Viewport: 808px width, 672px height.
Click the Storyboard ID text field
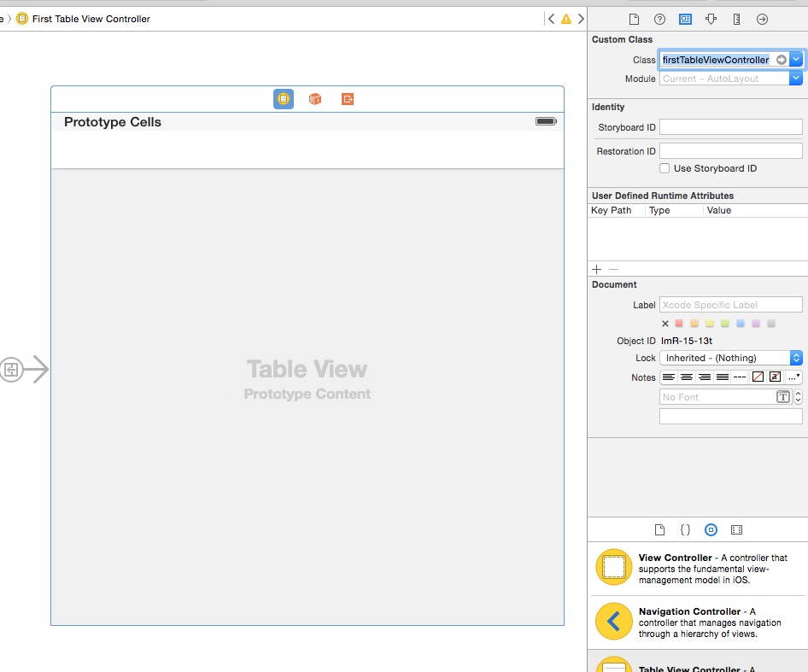[730, 127]
